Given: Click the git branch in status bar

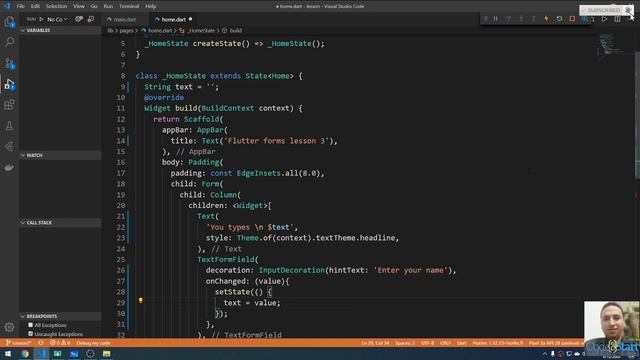Looking at the screenshot, I should point(19,343).
